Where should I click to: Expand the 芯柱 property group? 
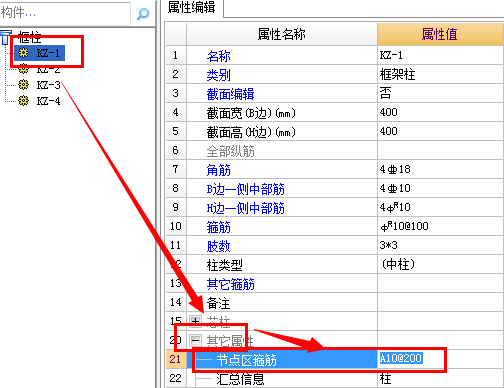(195, 321)
